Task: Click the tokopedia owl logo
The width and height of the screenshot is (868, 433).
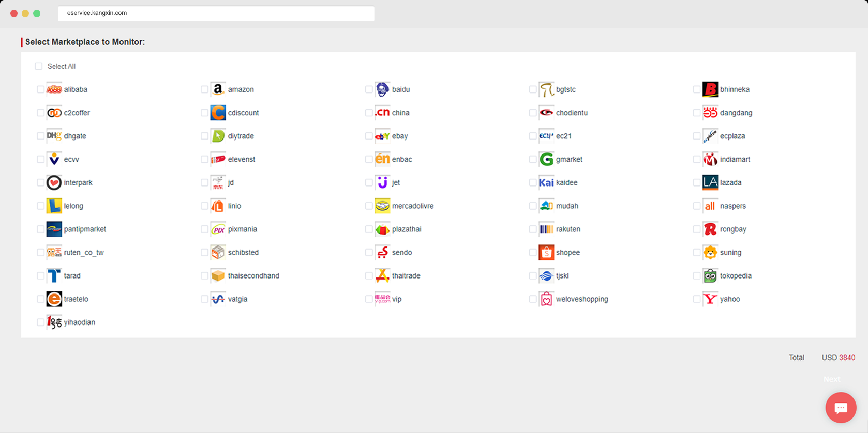Action: click(710, 275)
